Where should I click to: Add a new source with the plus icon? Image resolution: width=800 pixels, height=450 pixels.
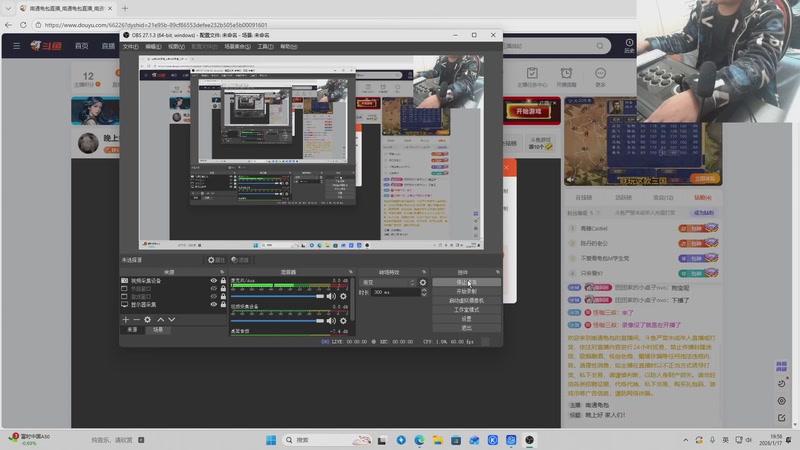(x=126, y=319)
